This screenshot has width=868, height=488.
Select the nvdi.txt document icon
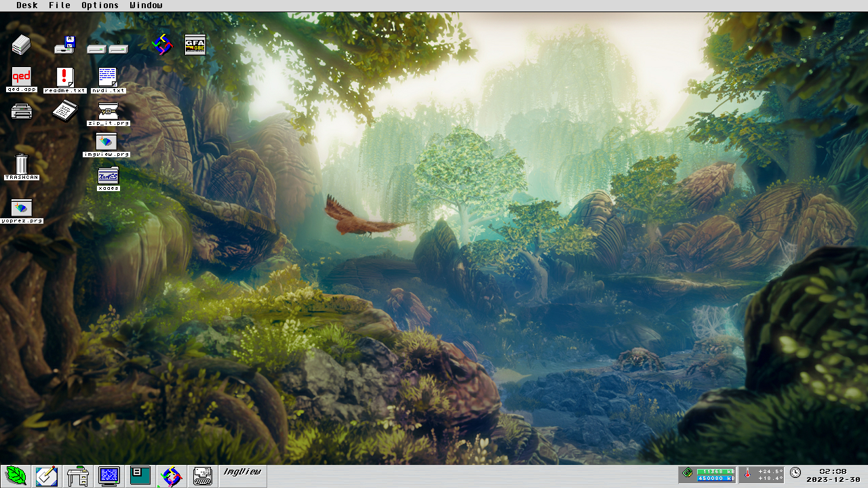[x=108, y=81]
